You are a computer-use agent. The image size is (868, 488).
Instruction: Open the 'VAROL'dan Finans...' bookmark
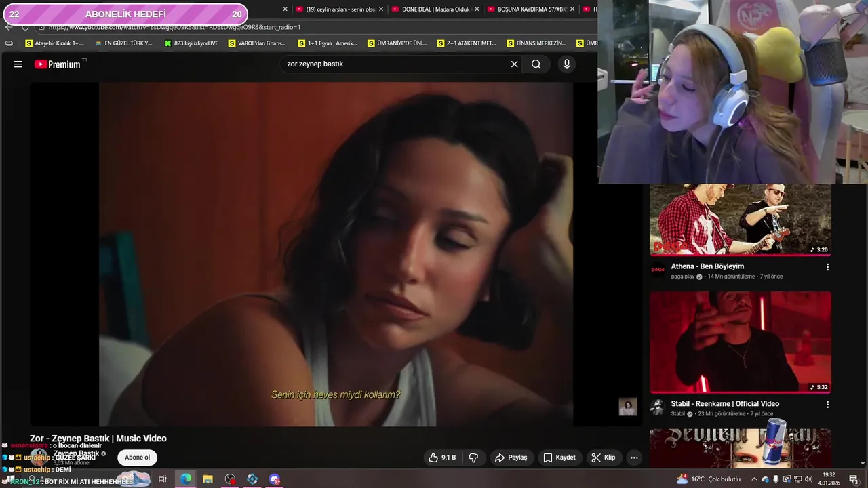[x=257, y=43]
